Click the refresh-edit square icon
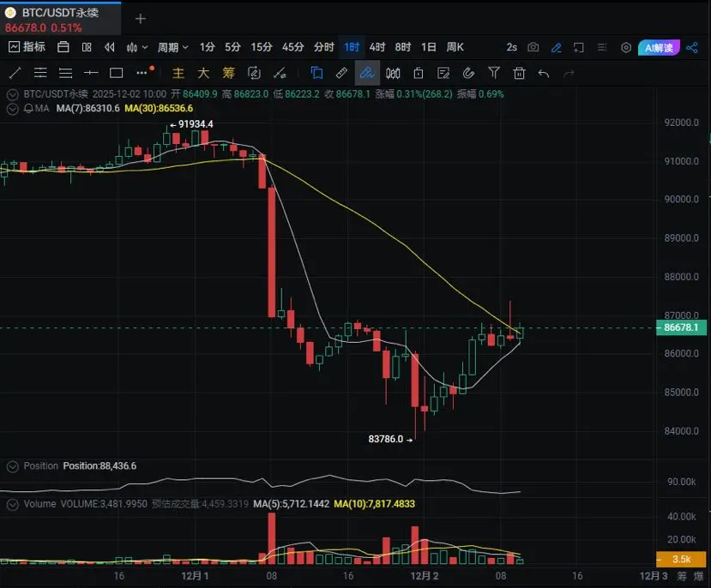711x588 pixels. 254,73
